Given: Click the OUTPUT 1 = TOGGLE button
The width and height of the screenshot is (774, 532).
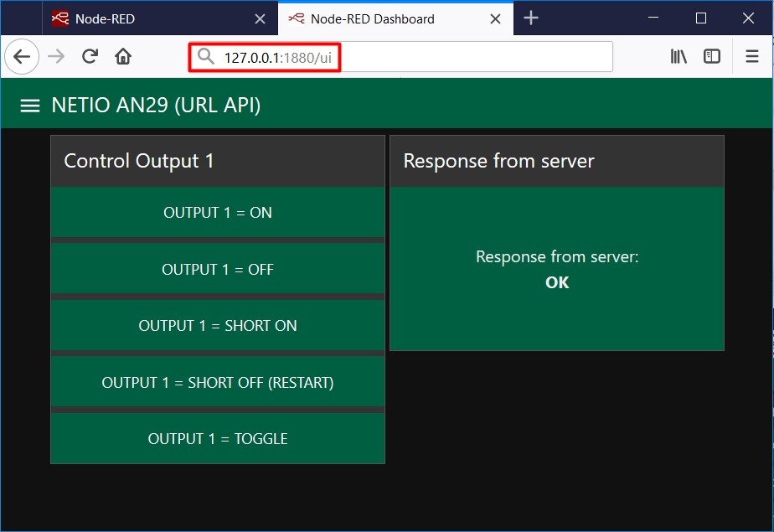Looking at the screenshot, I should [218, 438].
